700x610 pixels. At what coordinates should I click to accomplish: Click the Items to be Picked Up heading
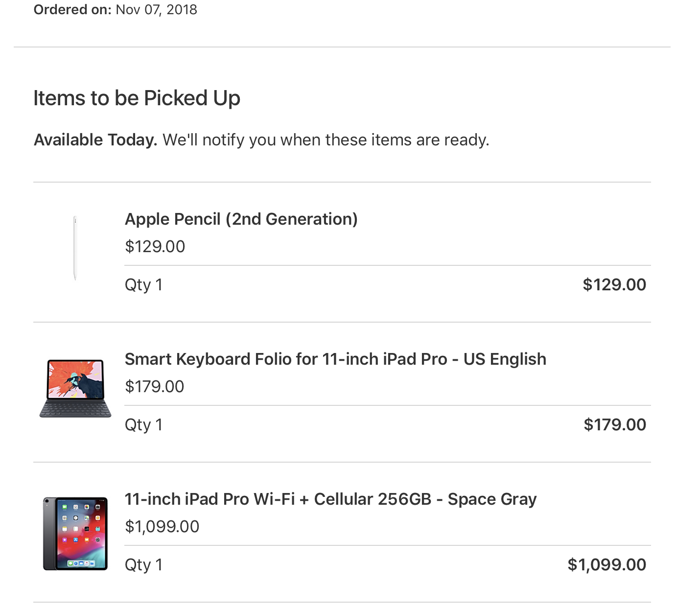point(137,98)
